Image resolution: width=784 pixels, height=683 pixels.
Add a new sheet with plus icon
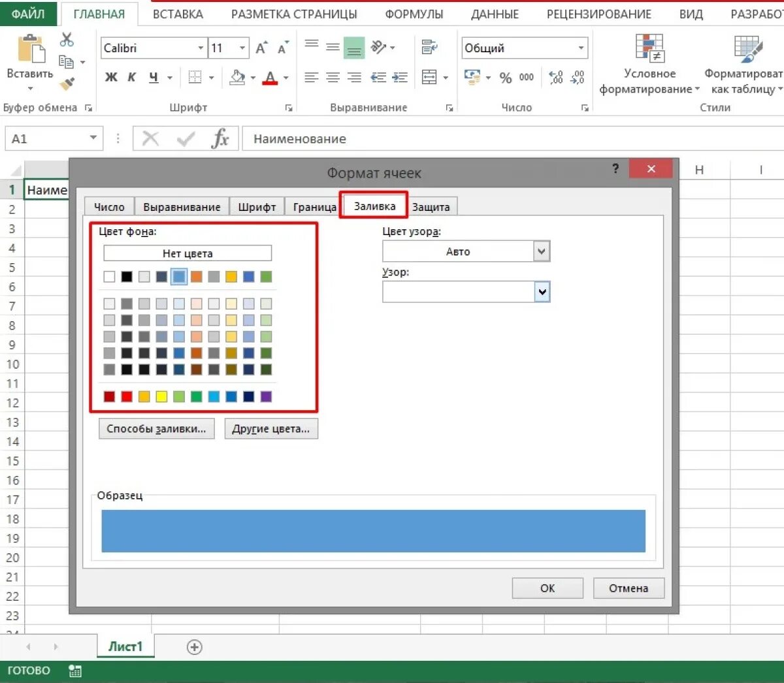pos(195,647)
